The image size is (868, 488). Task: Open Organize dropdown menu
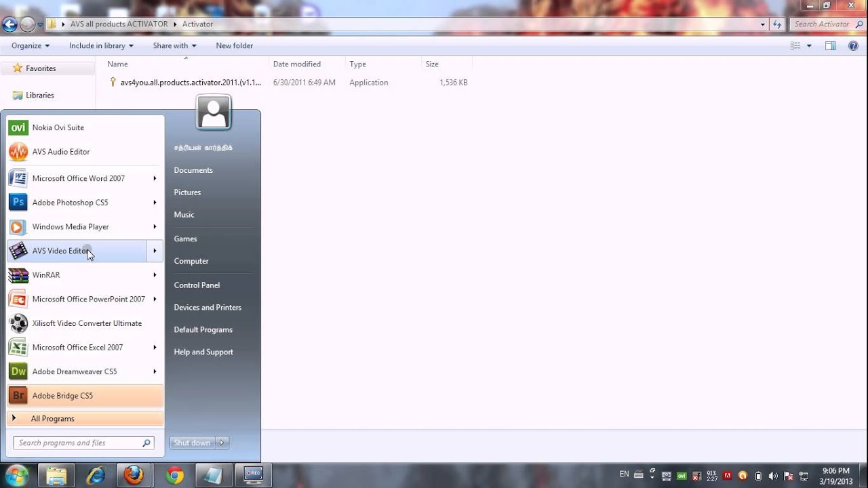(31, 45)
